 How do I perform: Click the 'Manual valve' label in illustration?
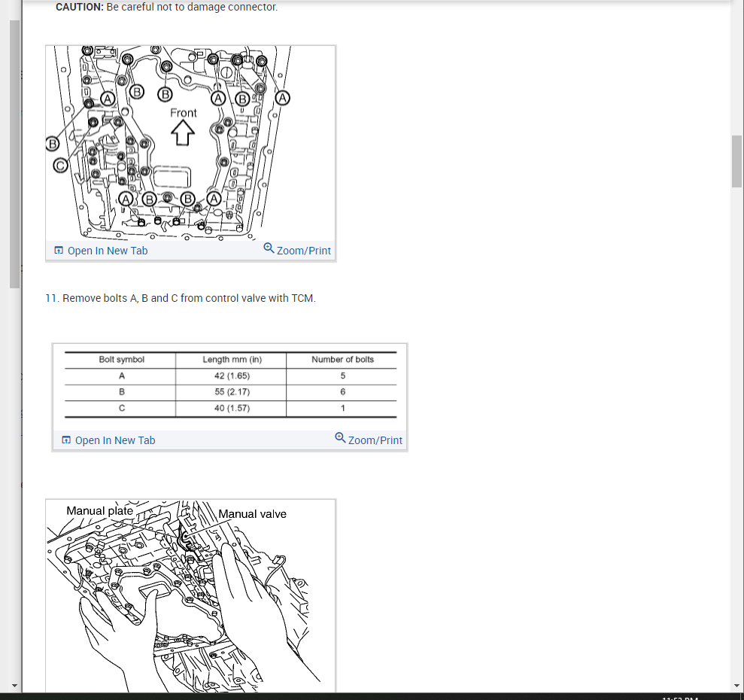coord(253,514)
